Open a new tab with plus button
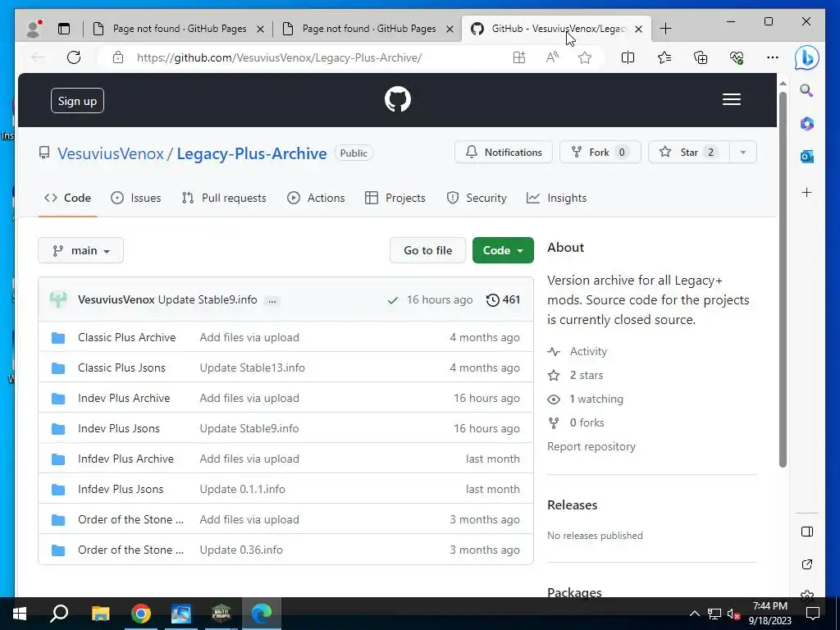The width and height of the screenshot is (840, 630). (x=665, y=29)
